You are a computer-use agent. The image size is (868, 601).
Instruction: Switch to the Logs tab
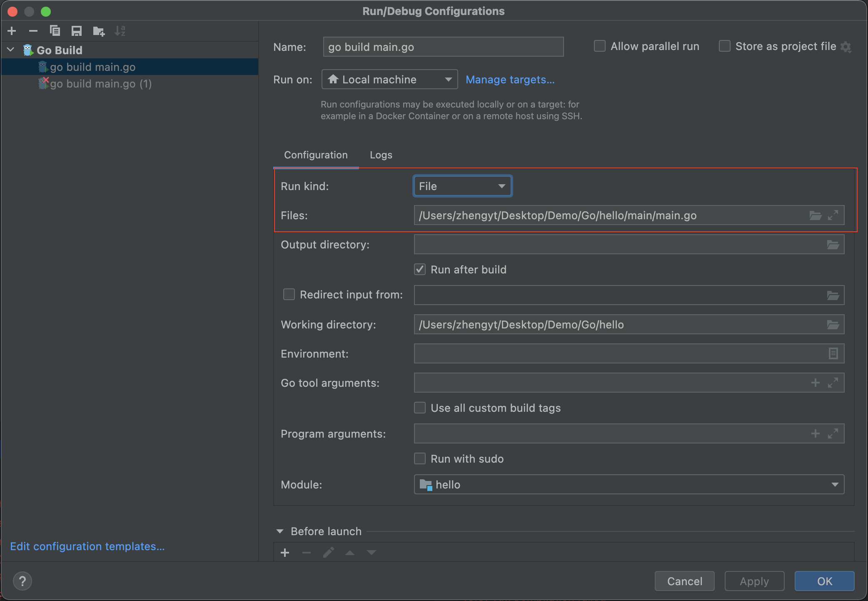381,155
